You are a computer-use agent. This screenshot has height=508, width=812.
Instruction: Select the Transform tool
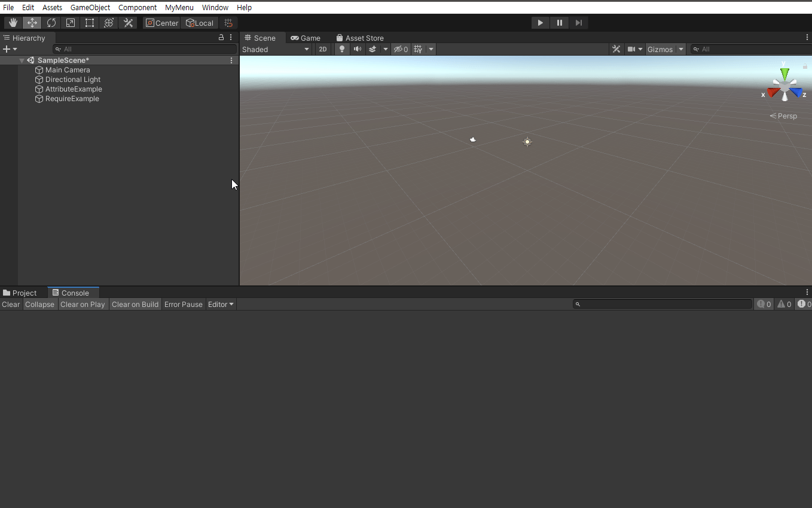(x=109, y=23)
